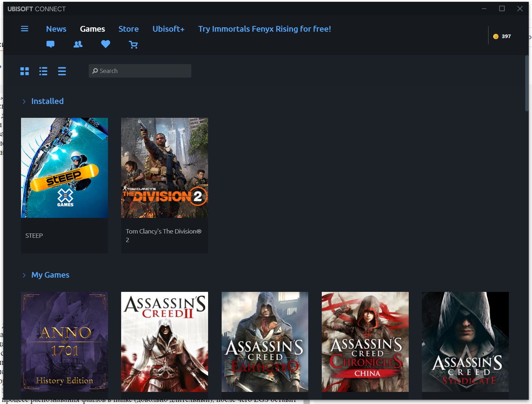The image size is (532, 404).
Task: Open Assassin's Creed II cover
Action: [165, 342]
